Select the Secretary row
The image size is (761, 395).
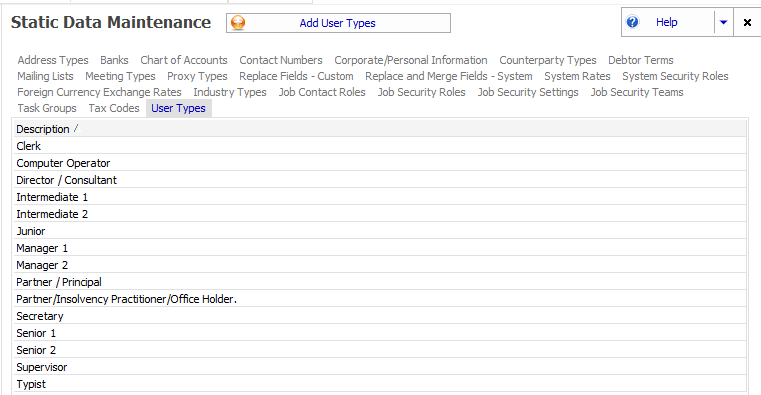click(x=380, y=316)
